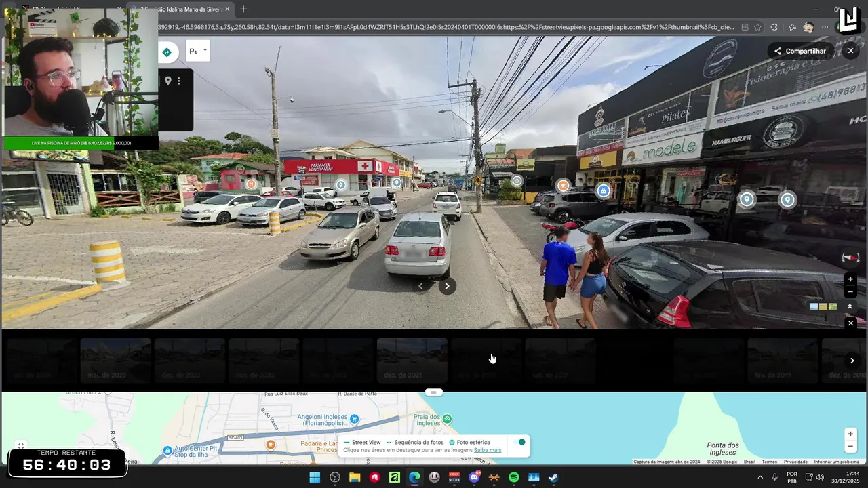The width and height of the screenshot is (868, 488).
Task: Open the three-dot options menu beside the pin
Action: tap(179, 81)
